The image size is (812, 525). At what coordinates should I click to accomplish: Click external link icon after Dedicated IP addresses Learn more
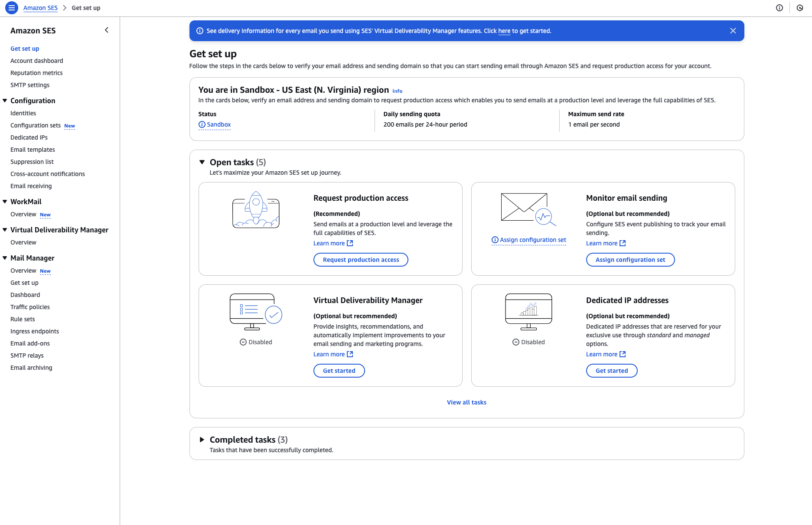click(x=623, y=354)
